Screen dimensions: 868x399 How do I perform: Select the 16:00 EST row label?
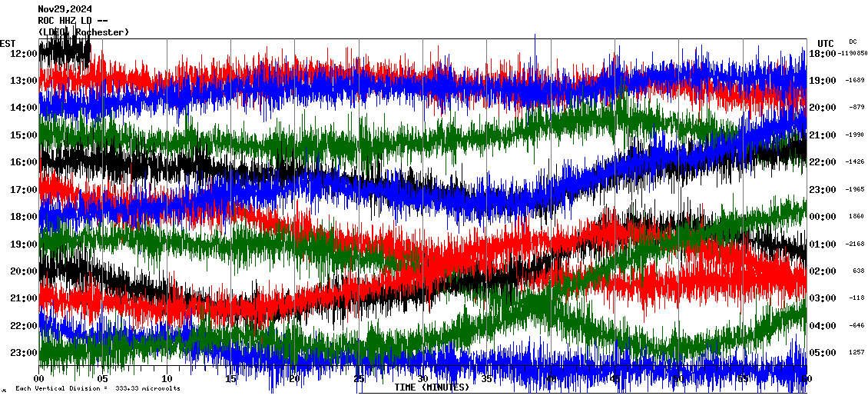(23, 162)
